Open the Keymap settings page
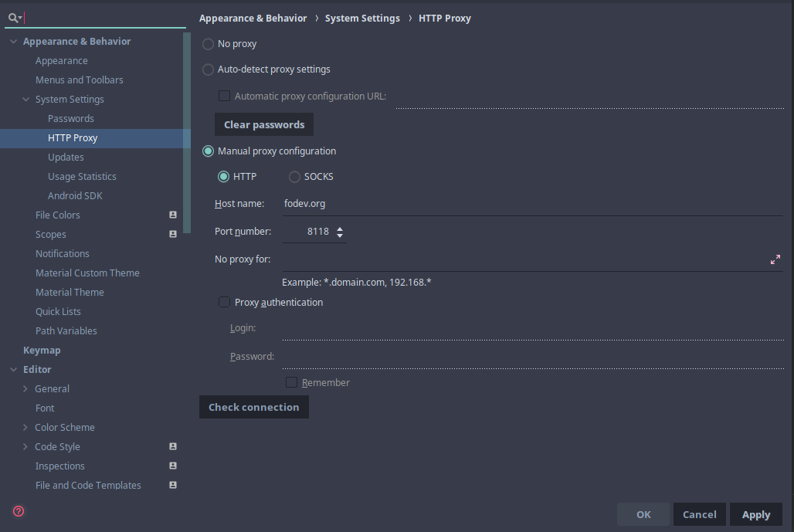The image size is (794, 532). 42,350
